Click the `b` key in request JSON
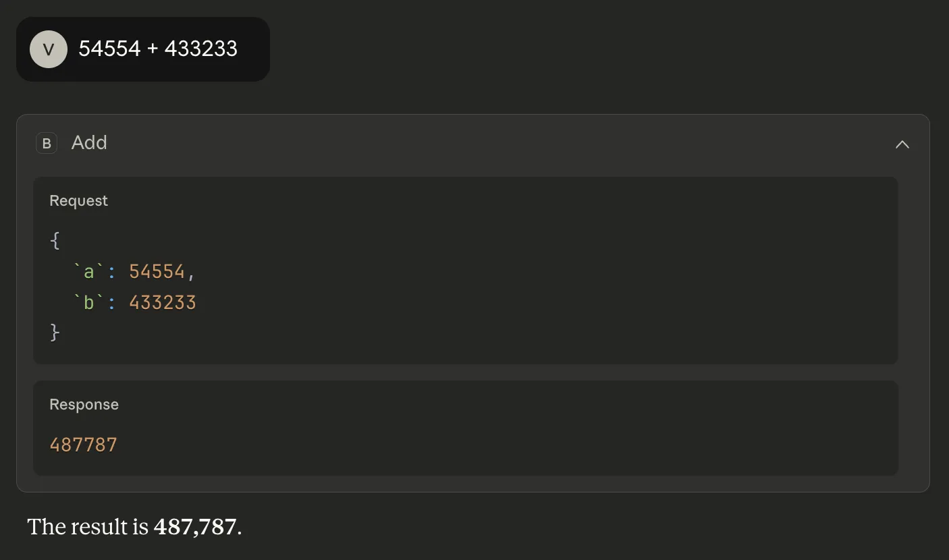 point(88,302)
